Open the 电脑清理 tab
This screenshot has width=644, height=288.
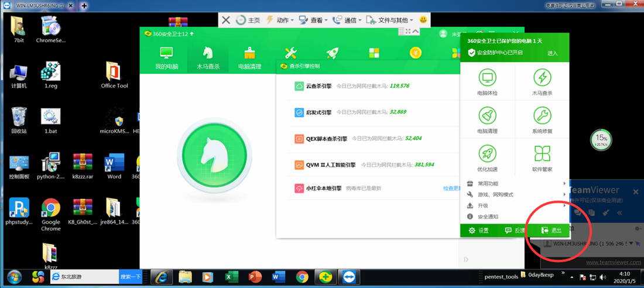249,58
